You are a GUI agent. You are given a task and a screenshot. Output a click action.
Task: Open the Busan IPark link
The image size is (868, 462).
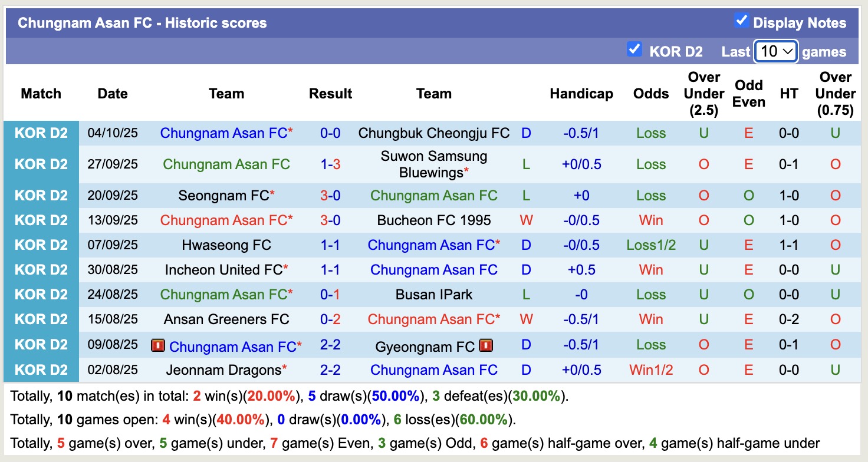point(434,294)
